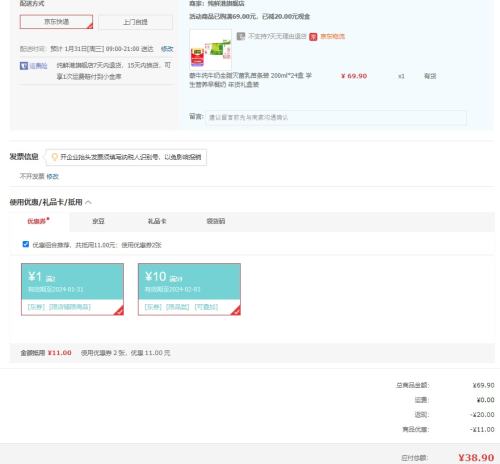
Task: Click the ¥69.90 item price text
Action: (354, 76)
